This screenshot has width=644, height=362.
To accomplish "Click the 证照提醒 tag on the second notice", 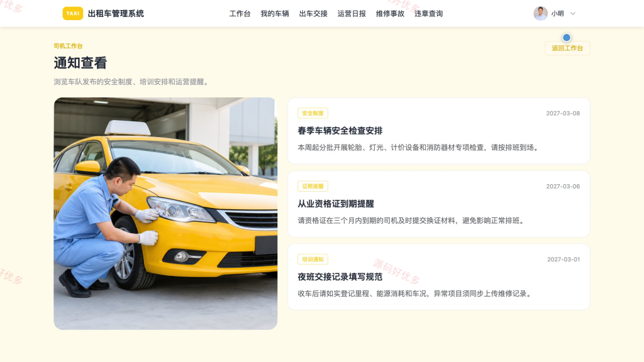I will [313, 186].
